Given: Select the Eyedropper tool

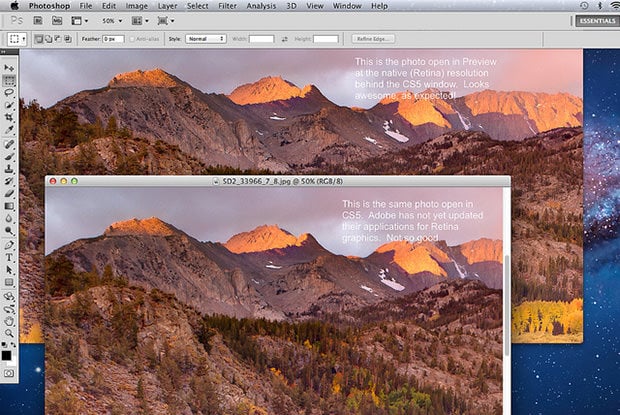Looking at the screenshot, I should pos(9,130).
